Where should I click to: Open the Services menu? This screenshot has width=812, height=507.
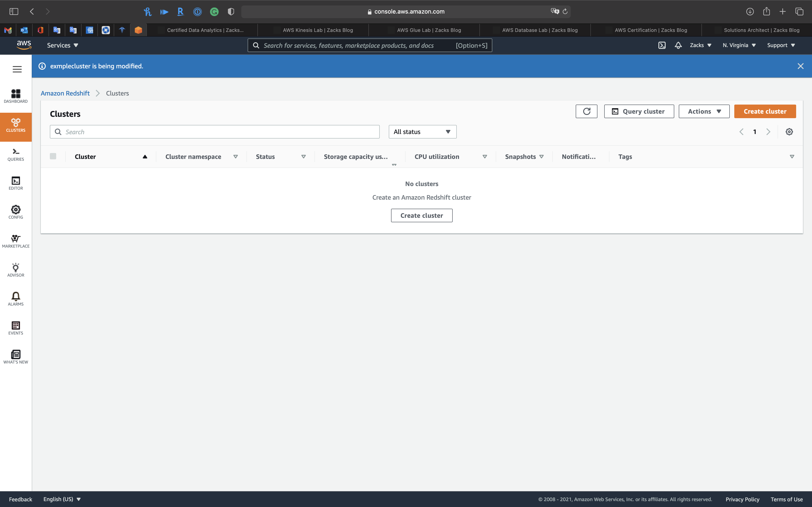[62, 45]
